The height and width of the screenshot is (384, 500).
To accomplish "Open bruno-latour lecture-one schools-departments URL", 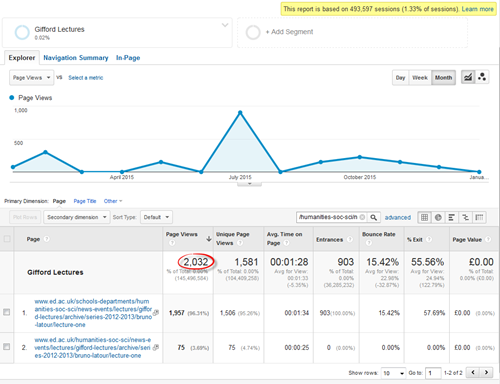I will point(93,313).
